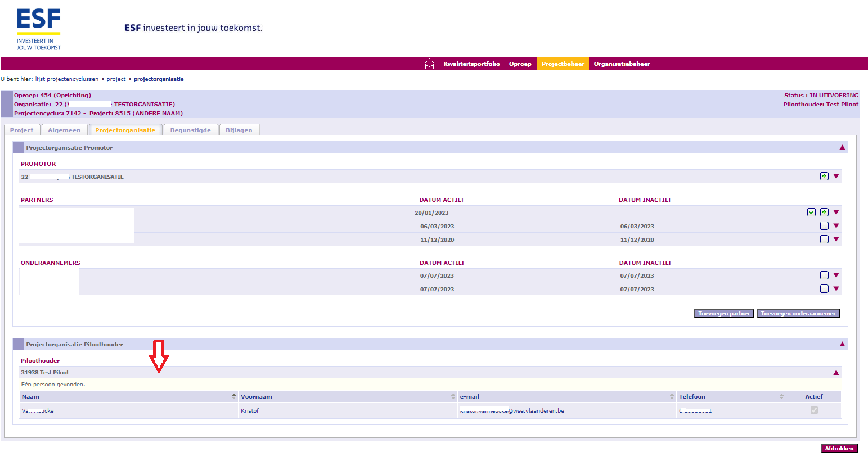Click ONDERAANNEMERS heading
Viewport: 868px width, 461px height.
click(51, 263)
